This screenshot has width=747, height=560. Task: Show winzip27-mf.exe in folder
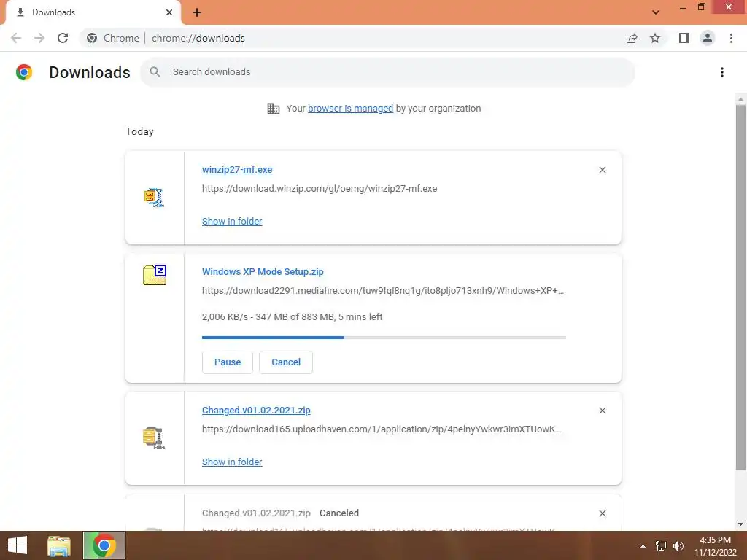pyautogui.click(x=232, y=221)
